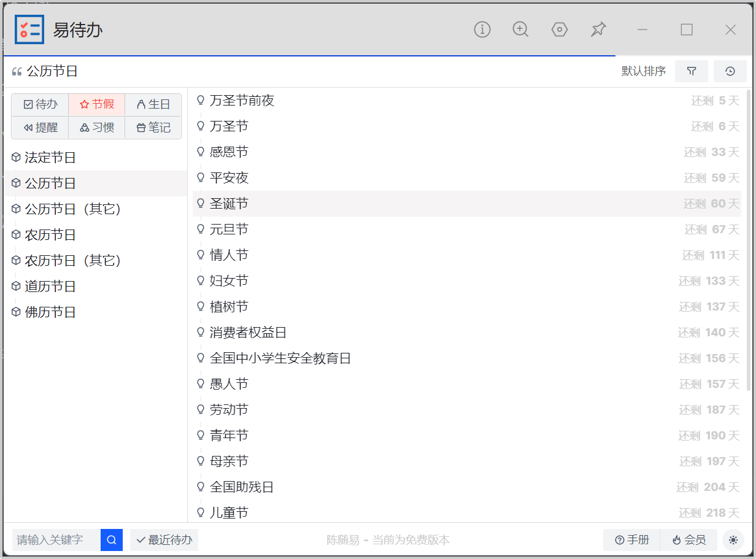Image resolution: width=756 pixels, height=559 pixels.
Task: Switch to the 生日 tab
Action: point(153,104)
